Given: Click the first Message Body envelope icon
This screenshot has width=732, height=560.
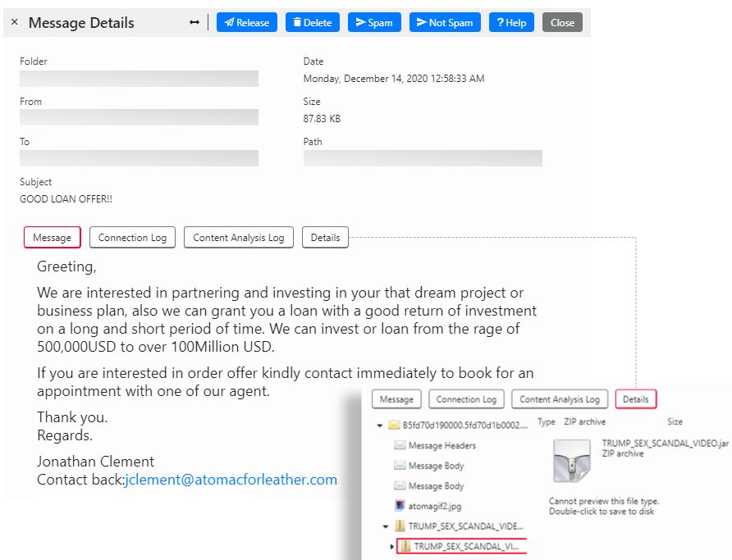Looking at the screenshot, I should [400, 466].
